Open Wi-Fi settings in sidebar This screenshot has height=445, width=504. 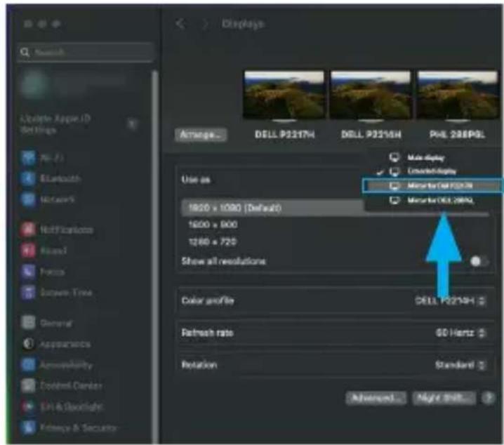42,158
